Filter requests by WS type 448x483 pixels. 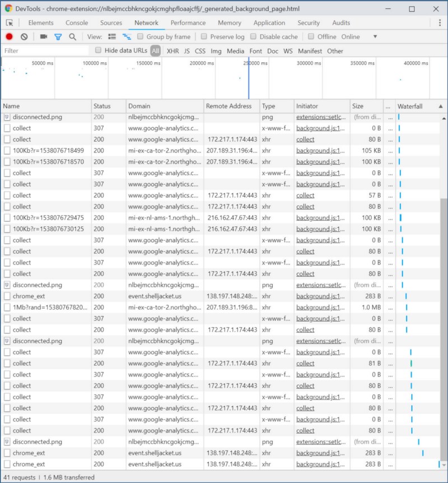point(288,51)
